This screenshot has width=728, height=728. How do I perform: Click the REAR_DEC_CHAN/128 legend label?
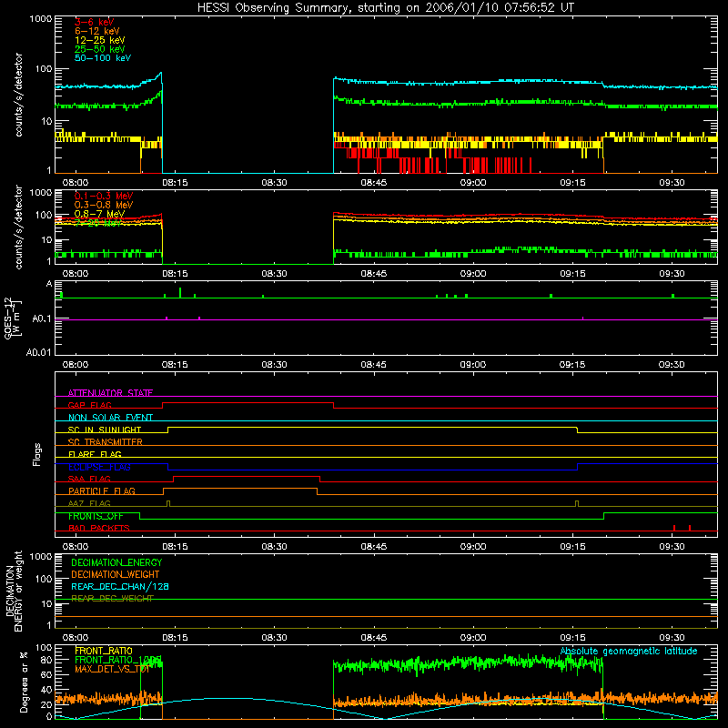point(120,586)
